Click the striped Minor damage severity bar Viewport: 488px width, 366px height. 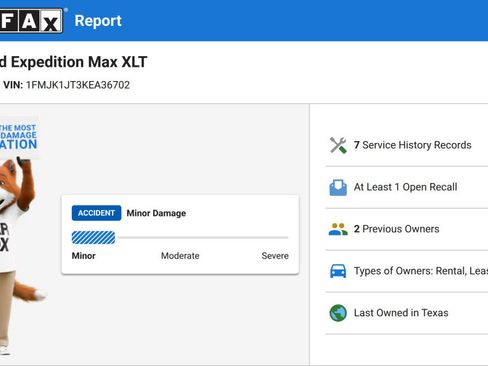click(x=93, y=238)
